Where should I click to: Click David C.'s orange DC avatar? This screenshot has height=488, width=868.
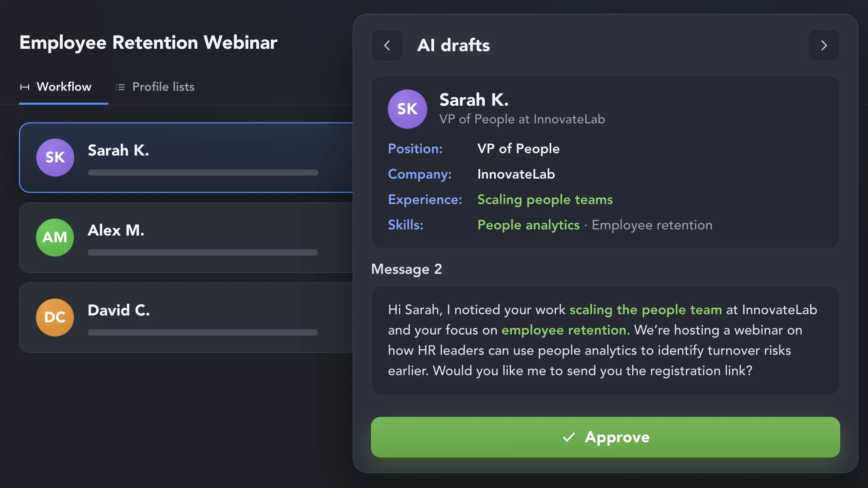coord(55,318)
